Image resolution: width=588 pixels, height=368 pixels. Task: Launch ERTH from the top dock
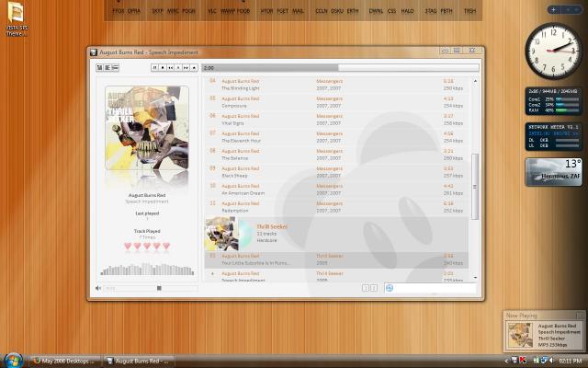click(353, 11)
